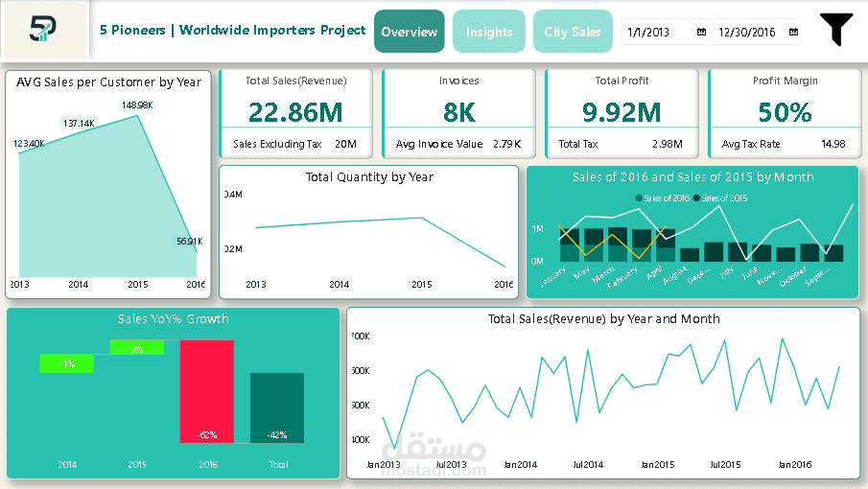Click the Invoices 8K card
This screenshot has width=868, height=489.
[x=458, y=113]
